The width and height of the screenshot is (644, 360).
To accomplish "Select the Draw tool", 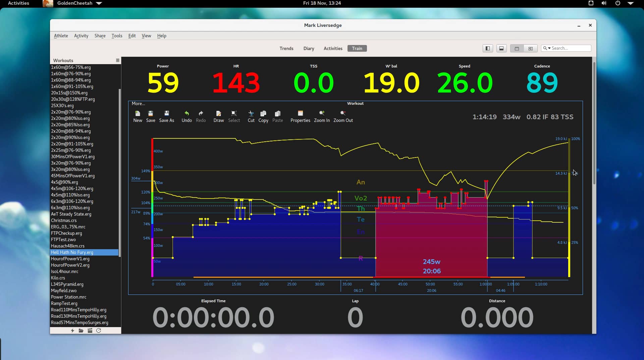I will [x=218, y=116].
